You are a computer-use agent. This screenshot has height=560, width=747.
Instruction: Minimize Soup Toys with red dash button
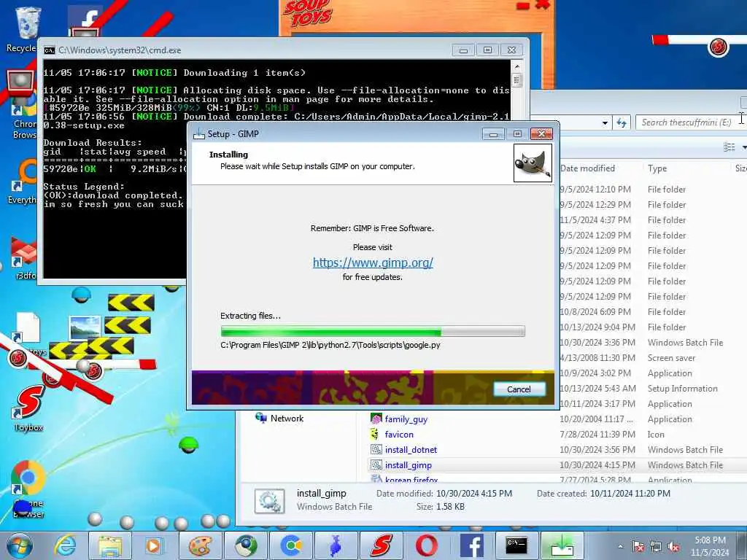coord(523,6)
